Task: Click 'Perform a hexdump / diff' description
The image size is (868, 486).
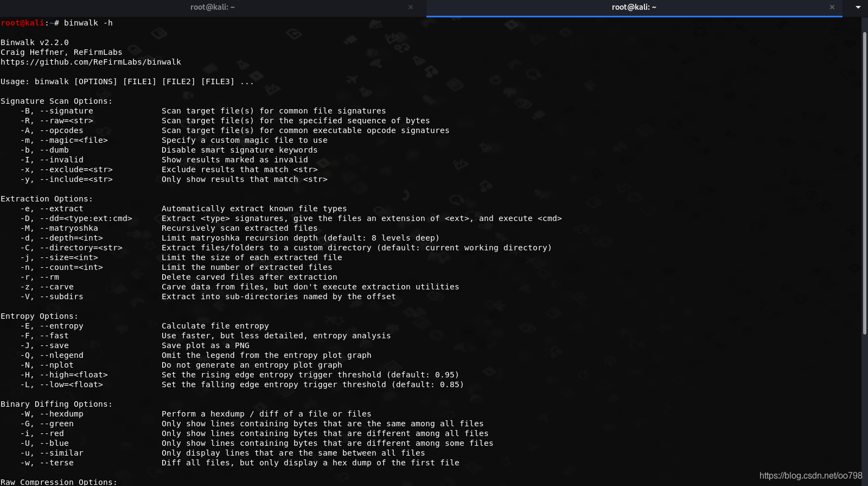Action: coord(266,414)
